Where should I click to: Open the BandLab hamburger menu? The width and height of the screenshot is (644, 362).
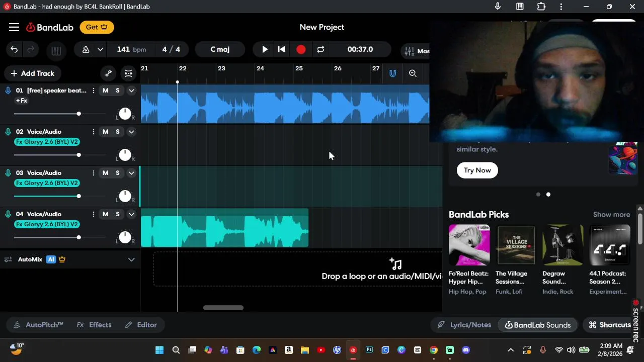pos(14,27)
